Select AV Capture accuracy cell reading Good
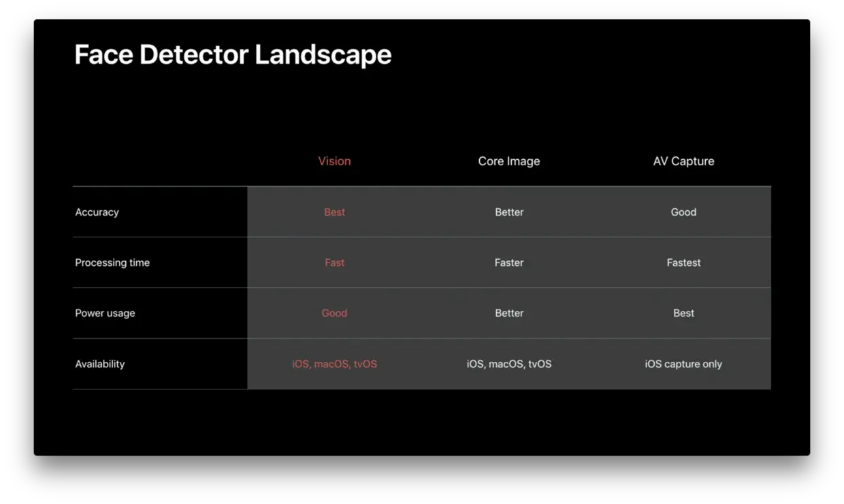Viewport: 844px width, 504px height. point(684,212)
